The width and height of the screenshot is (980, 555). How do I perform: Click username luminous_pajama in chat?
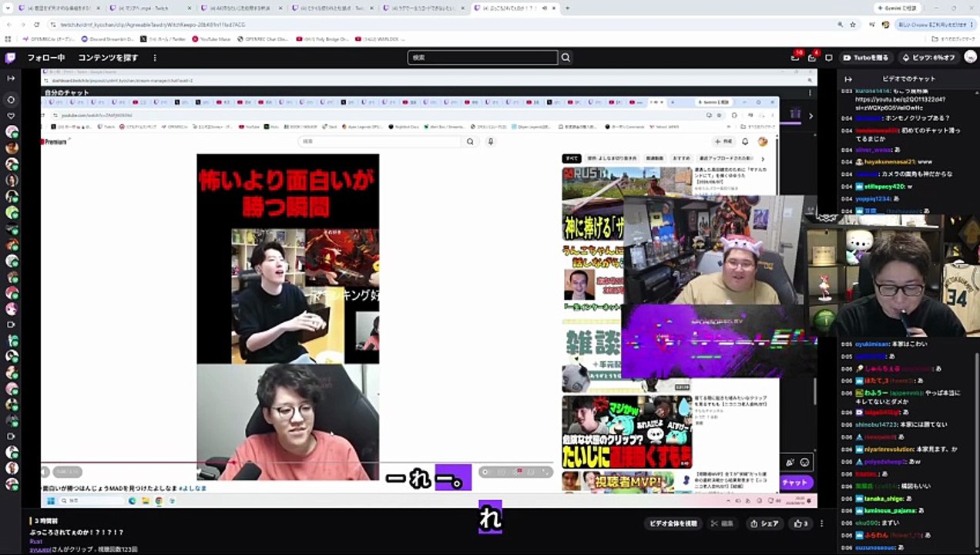[x=889, y=510]
